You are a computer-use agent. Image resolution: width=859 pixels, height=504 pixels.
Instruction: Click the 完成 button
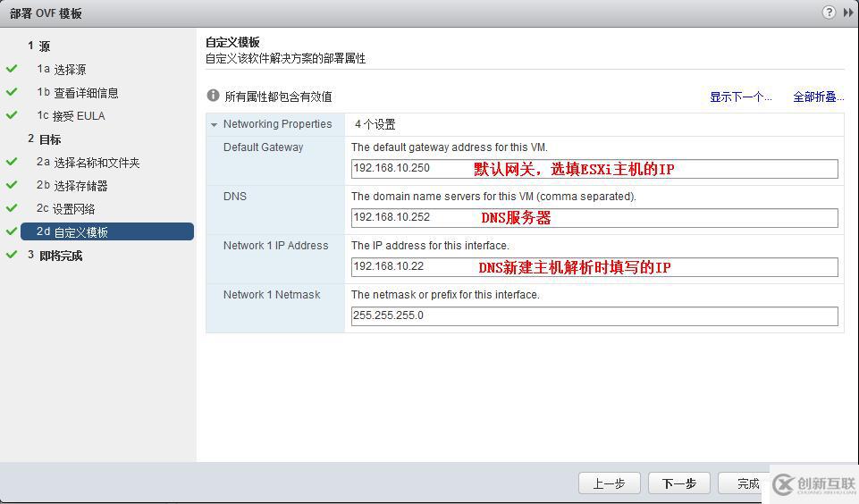click(x=743, y=483)
